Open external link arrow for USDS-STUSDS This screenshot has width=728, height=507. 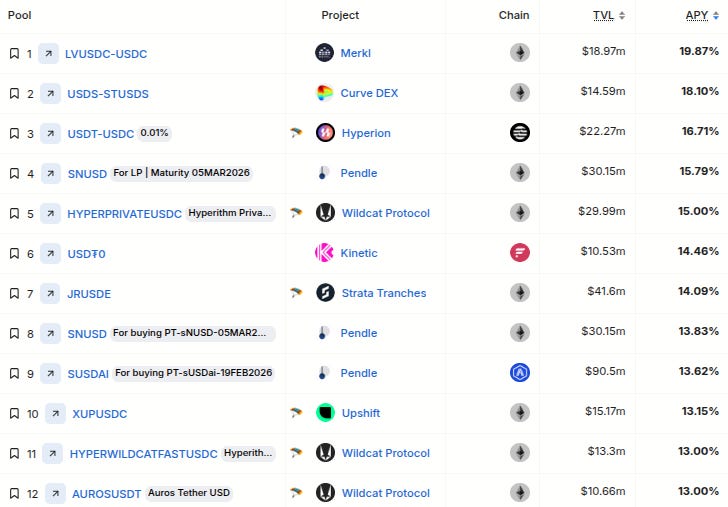click(x=51, y=93)
